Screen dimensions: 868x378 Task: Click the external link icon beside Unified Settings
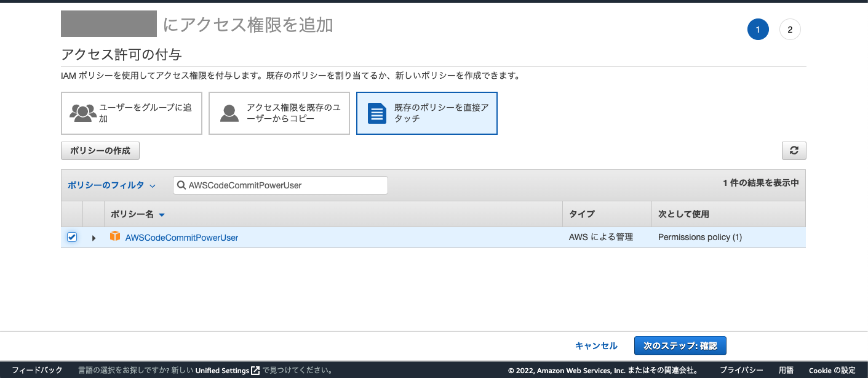click(x=255, y=371)
